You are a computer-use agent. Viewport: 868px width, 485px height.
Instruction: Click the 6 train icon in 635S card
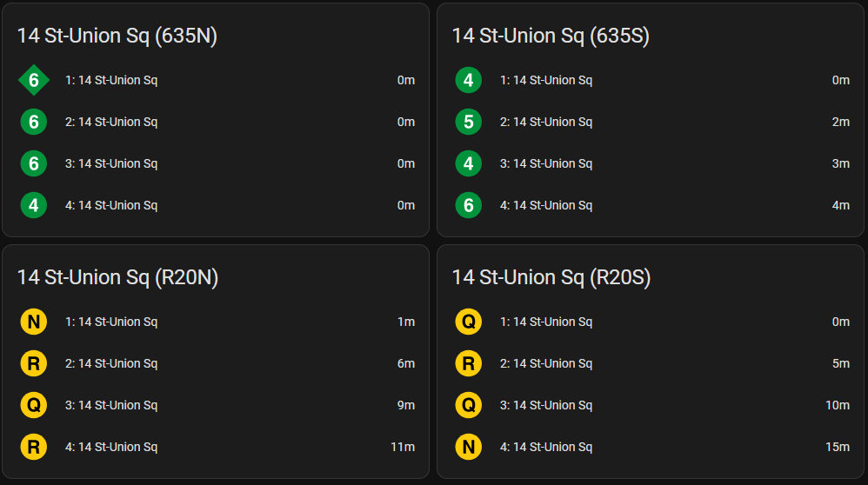pos(468,205)
